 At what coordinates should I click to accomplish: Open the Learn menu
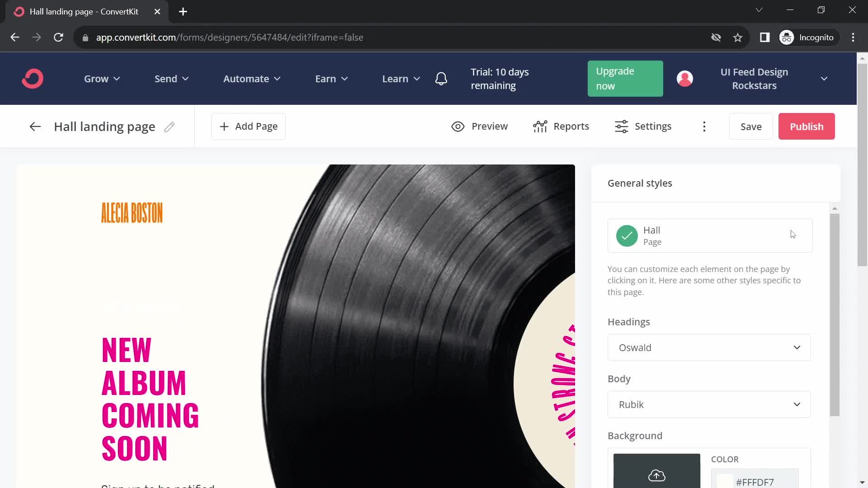click(x=401, y=79)
